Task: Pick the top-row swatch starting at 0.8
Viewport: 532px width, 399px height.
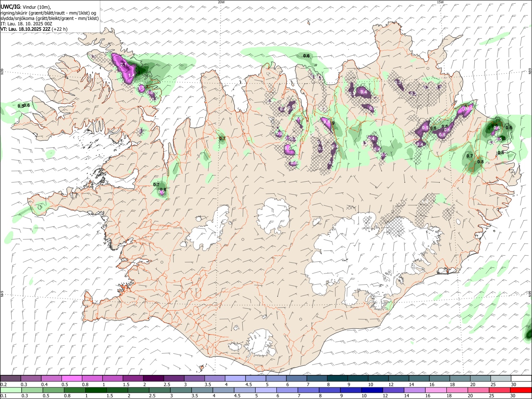Action: [x=92, y=379]
